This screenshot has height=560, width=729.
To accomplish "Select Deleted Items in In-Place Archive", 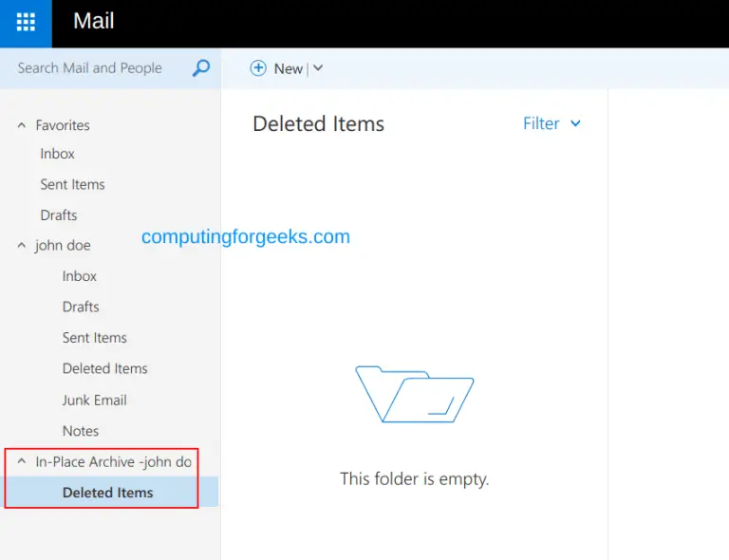I will tap(108, 493).
